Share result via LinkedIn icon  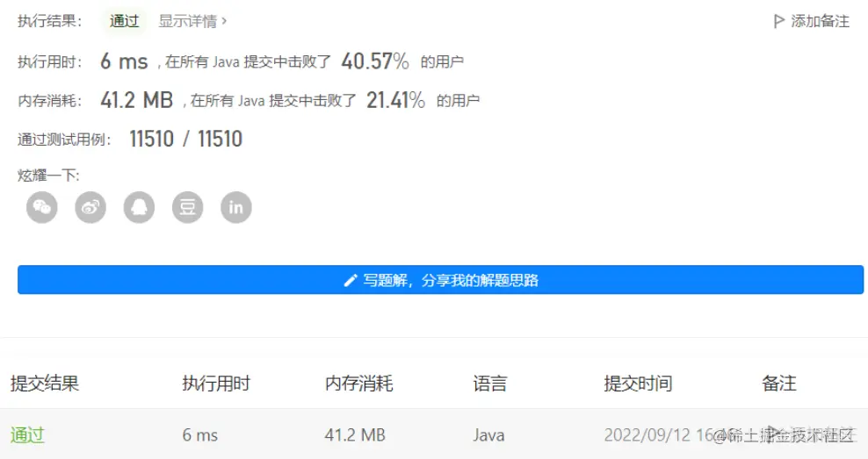pyautogui.click(x=236, y=207)
